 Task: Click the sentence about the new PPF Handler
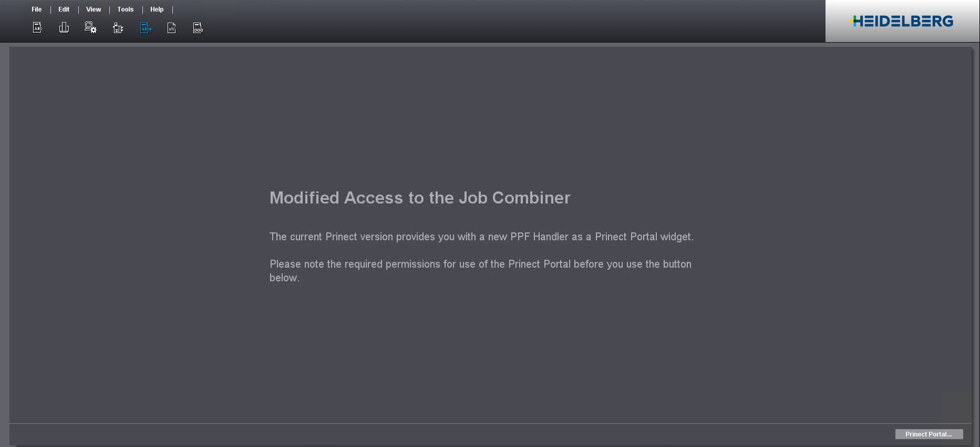(481, 237)
